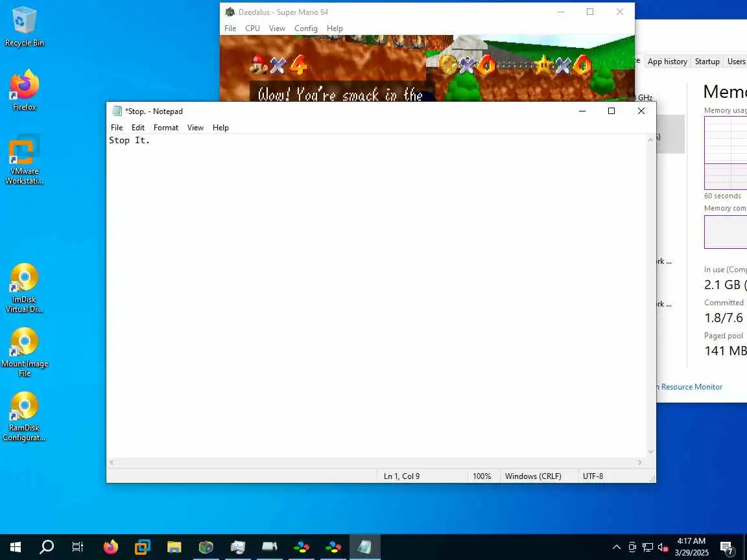
Task: Switch to Task Manager Startup tab
Action: [707, 62]
